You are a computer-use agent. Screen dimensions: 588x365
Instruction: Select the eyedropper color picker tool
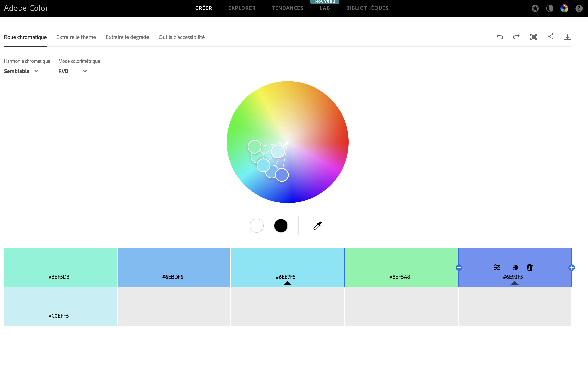coord(317,226)
